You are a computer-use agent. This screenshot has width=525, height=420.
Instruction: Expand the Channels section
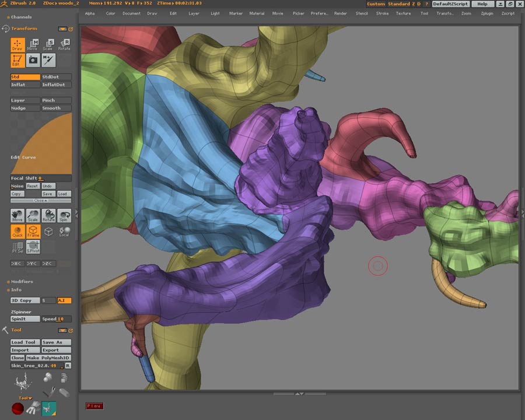click(22, 17)
